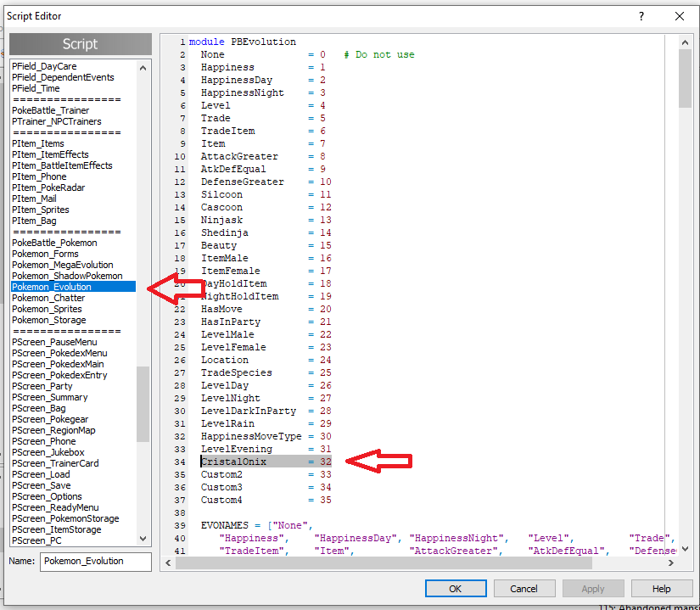Click the script list scrollbar thumb

coord(143,403)
